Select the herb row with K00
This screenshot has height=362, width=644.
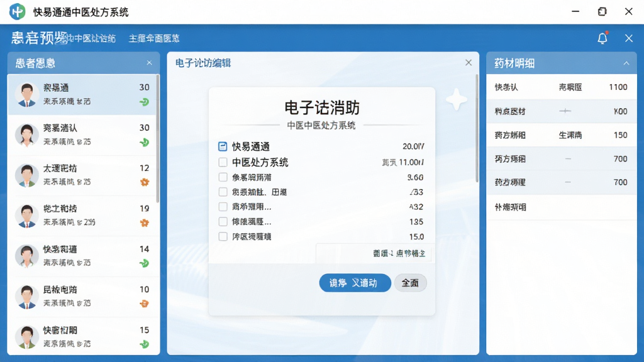561,111
